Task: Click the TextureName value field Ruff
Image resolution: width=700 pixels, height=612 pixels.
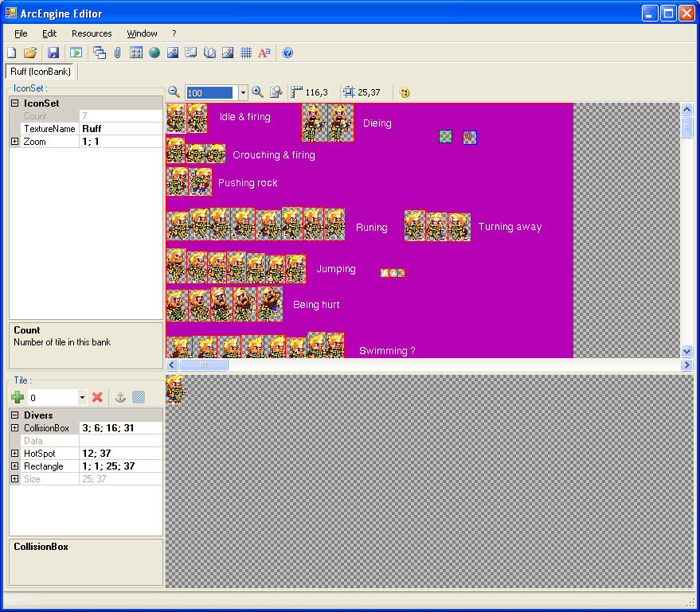Action: click(x=121, y=129)
